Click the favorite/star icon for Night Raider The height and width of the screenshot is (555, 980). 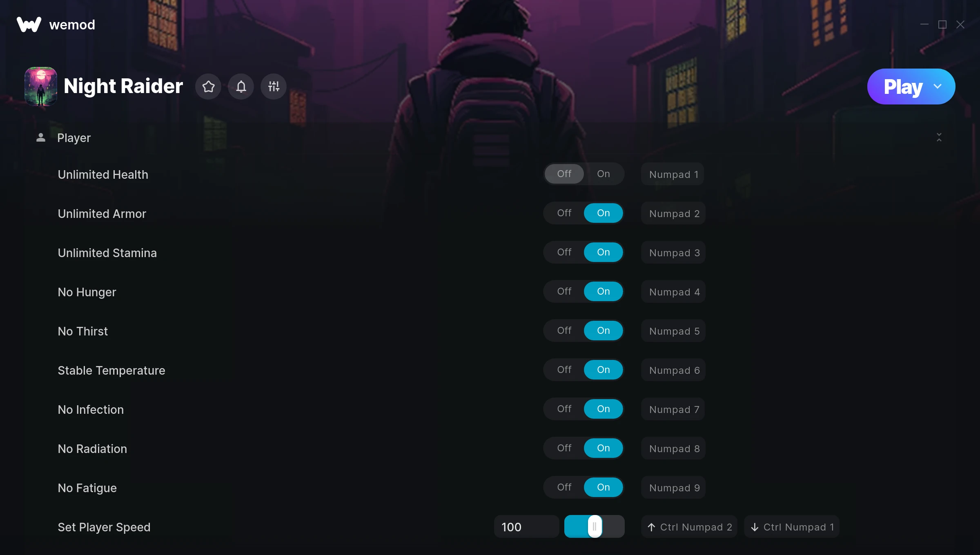[209, 86]
